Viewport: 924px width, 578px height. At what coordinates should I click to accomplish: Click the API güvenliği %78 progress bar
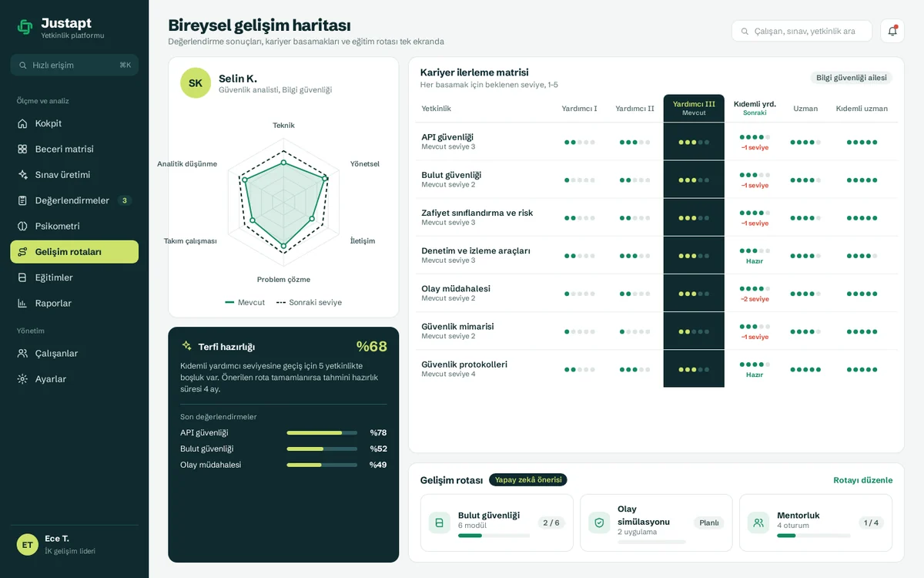point(322,433)
